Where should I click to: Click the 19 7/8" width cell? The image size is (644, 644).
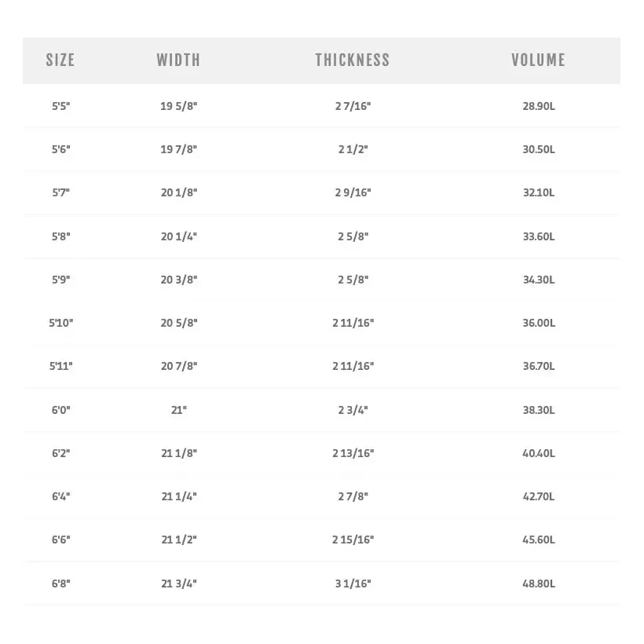(x=178, y=149)
